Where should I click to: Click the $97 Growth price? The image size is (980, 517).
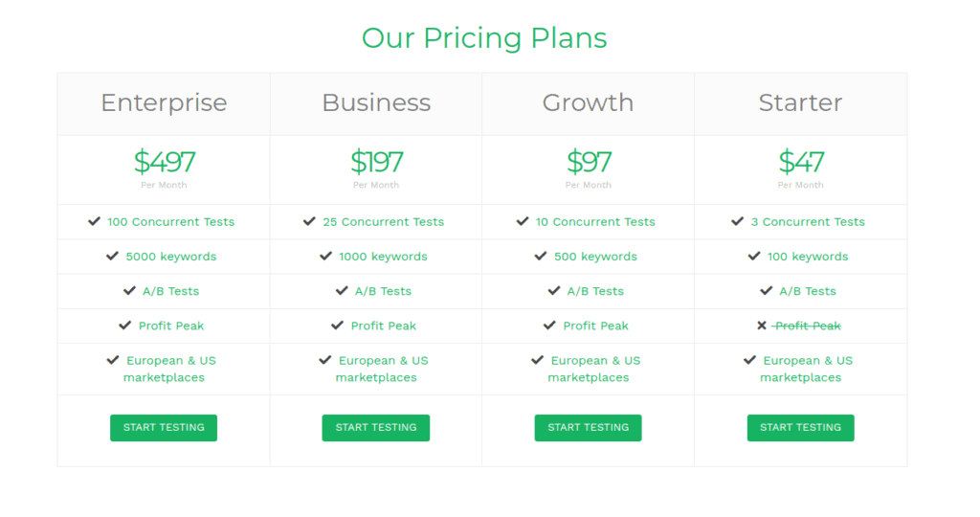tap(589, 162)
